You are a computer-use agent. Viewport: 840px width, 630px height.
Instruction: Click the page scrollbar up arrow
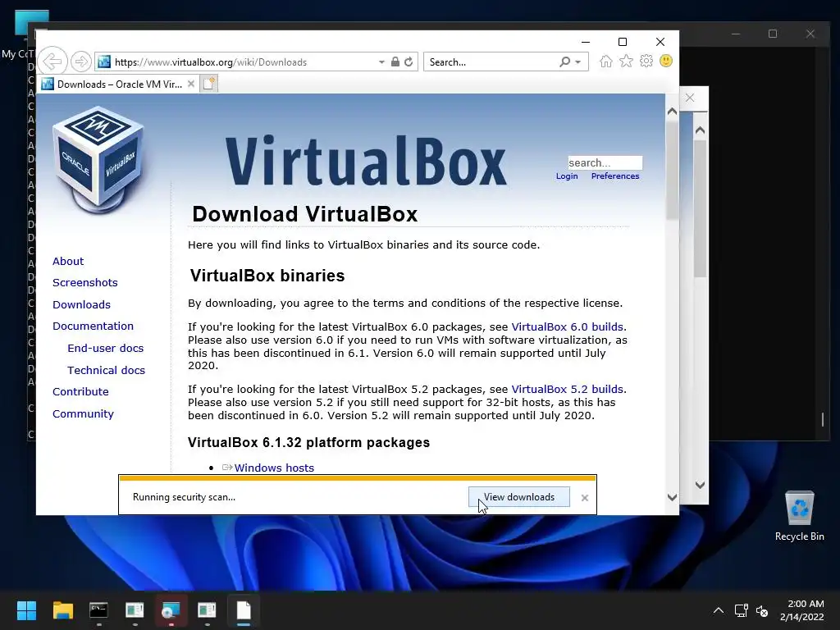672,112
